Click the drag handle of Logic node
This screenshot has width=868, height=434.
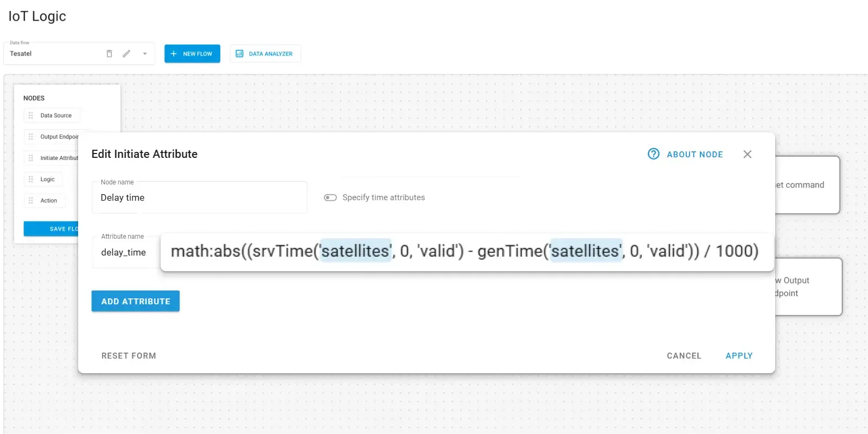point(31,180)
